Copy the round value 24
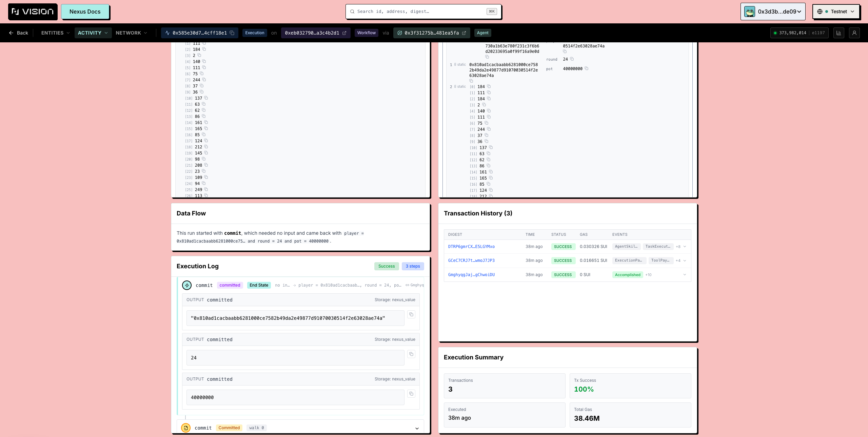Viewport: 868px width, 437px height. (572, 59)
